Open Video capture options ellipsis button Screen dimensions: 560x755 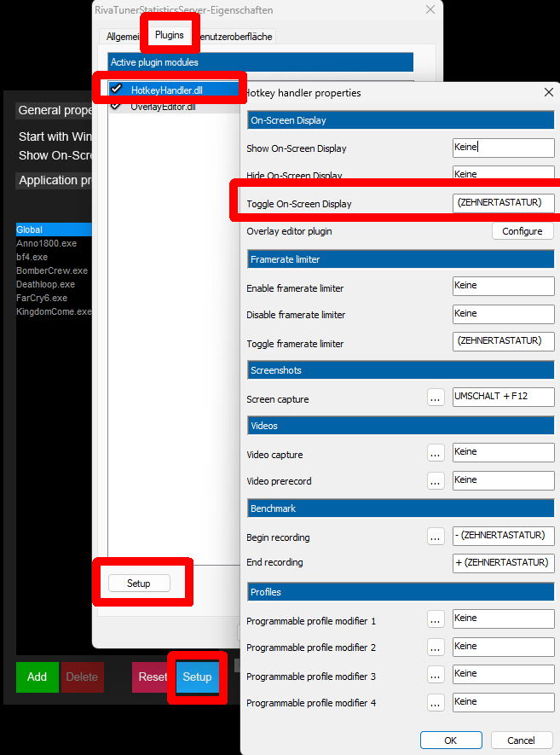click(x=436, y=454)
